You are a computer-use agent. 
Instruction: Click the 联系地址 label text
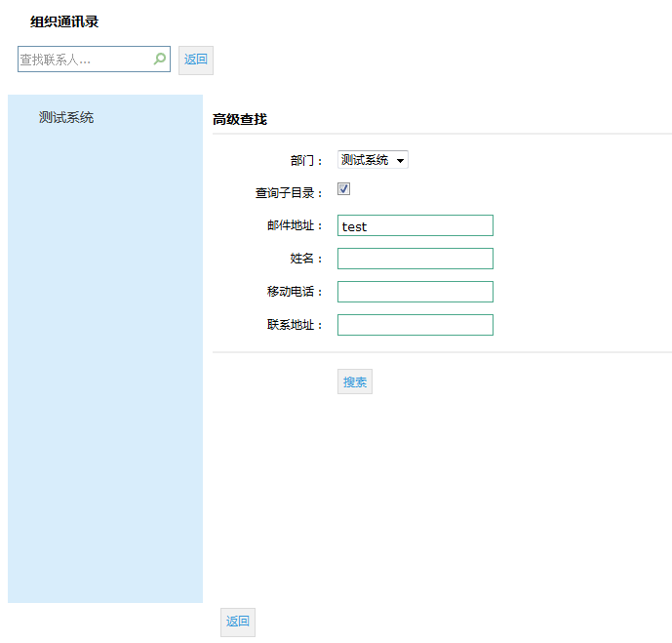click(x=295, y=325)
